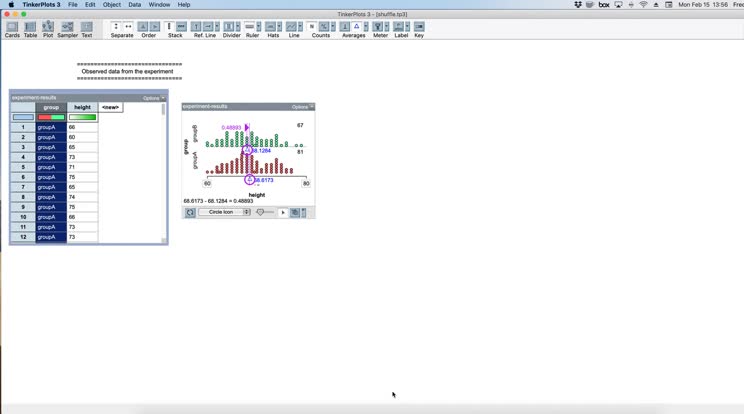This screenshot has height=414, width=744.
Task: Add a new Table from toolbar
Action: click(30, 27)
